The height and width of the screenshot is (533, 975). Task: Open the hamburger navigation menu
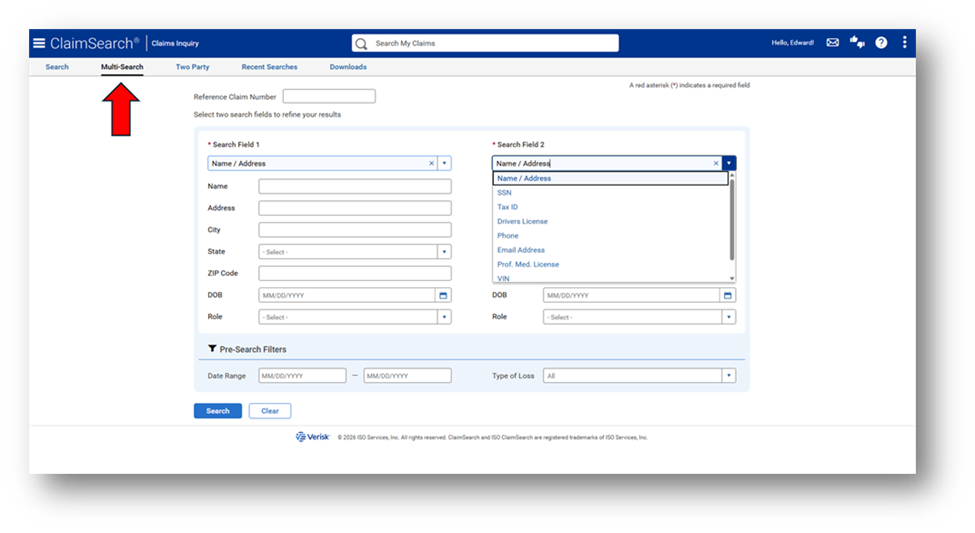click(x=39, y=43)
